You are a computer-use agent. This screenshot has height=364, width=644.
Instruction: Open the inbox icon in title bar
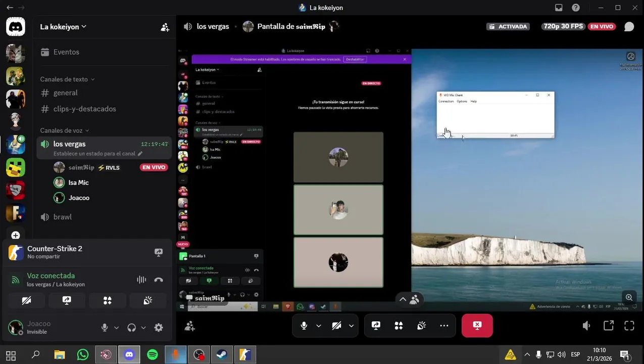point(559,8)
